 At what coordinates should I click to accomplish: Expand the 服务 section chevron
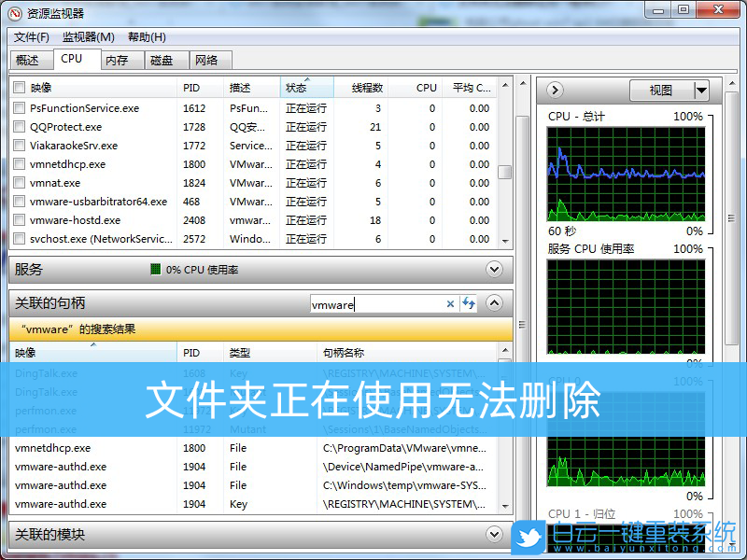point(495,270)
